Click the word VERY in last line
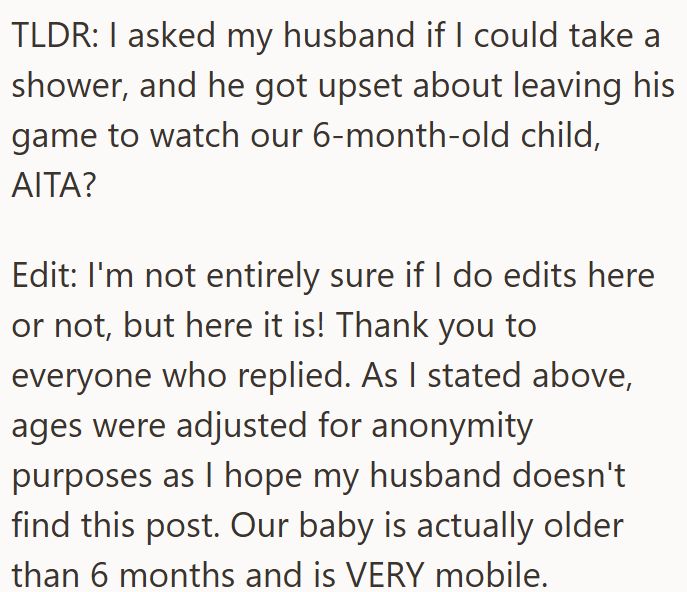Screen dimensions: 687x592 pos(385,574)
